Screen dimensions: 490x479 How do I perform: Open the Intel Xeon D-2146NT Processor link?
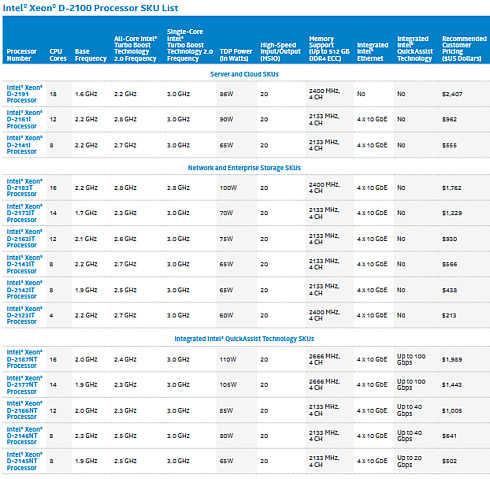coord(25,436)
